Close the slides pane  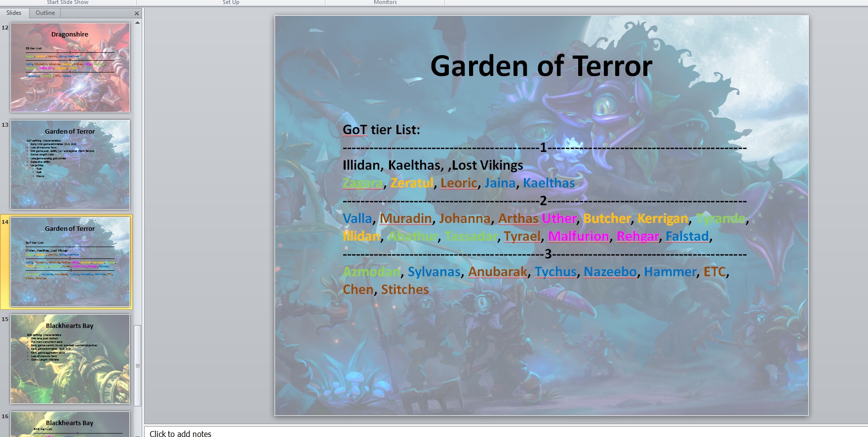137,13
